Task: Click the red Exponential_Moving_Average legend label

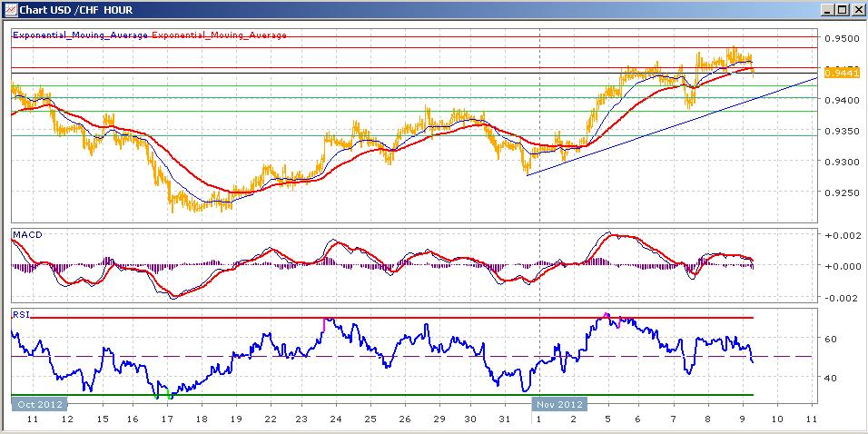Action: [x=219, y=35]
